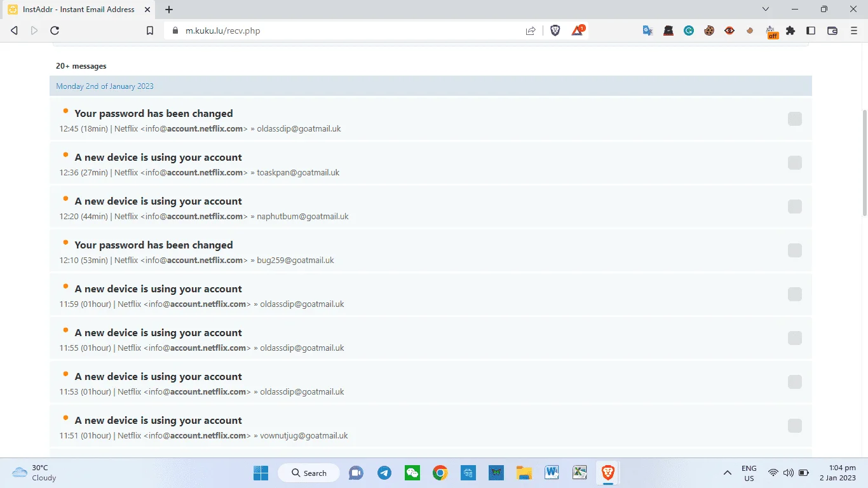
Task: Open the Extensions puzzle piece menu
Action: (790, 30)
